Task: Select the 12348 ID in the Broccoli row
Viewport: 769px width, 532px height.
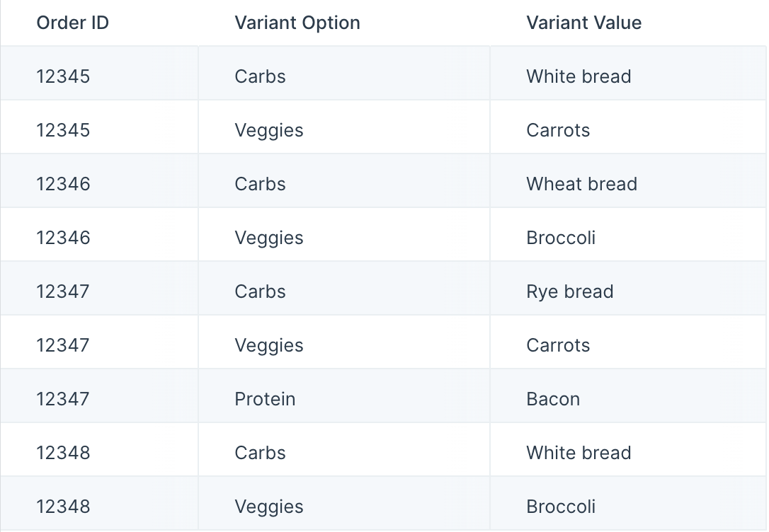Action: 99,504
